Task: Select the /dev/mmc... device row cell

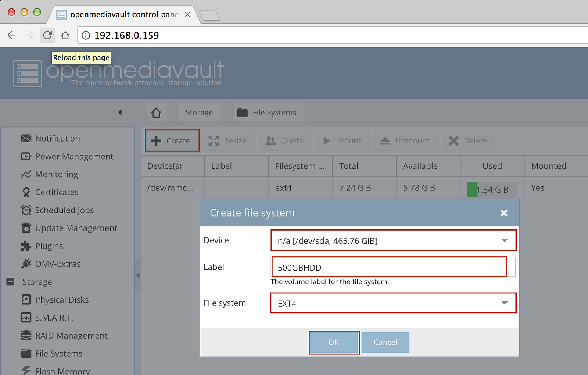Action: click(172, 188)
